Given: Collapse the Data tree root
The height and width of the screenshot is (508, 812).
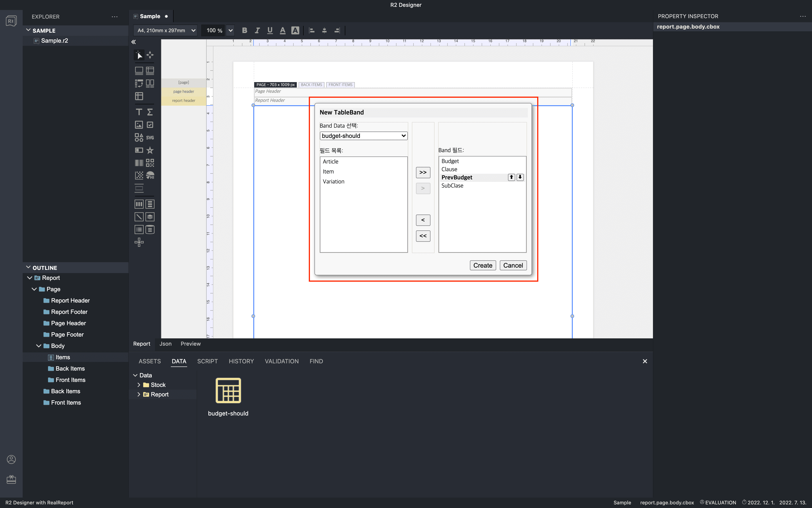Looking at the screenshot, I should (135, 375).
